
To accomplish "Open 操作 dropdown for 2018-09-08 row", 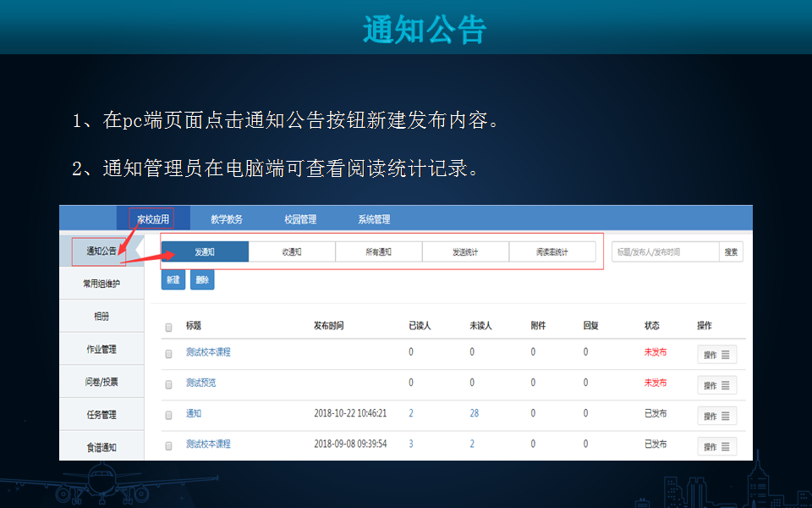I will pyautogui.click(x=716, y=446).
